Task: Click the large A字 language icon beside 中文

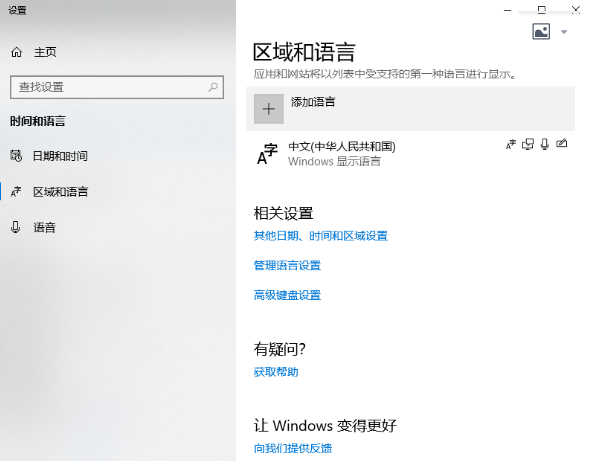Action: [x=267, y=154]
